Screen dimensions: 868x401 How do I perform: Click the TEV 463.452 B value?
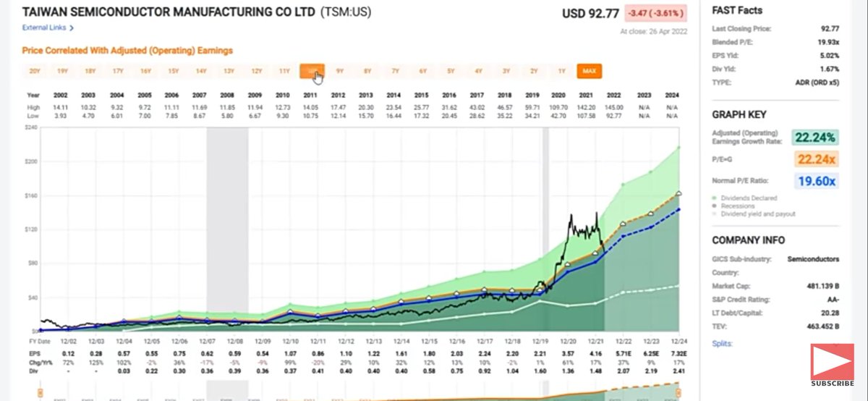[x=822, y=326]
